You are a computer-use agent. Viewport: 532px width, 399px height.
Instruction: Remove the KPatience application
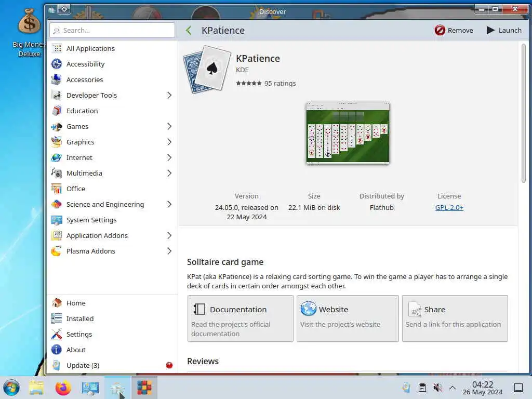[x=454, y=30]
